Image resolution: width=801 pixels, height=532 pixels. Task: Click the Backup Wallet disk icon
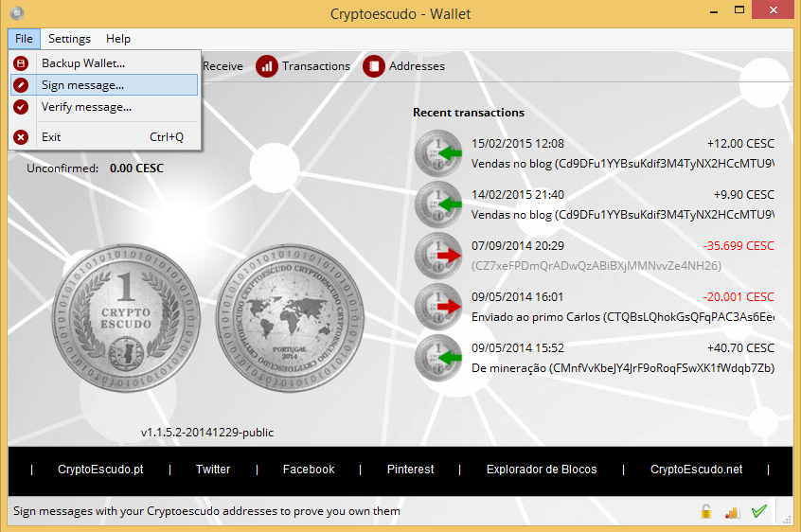[21, 63]
